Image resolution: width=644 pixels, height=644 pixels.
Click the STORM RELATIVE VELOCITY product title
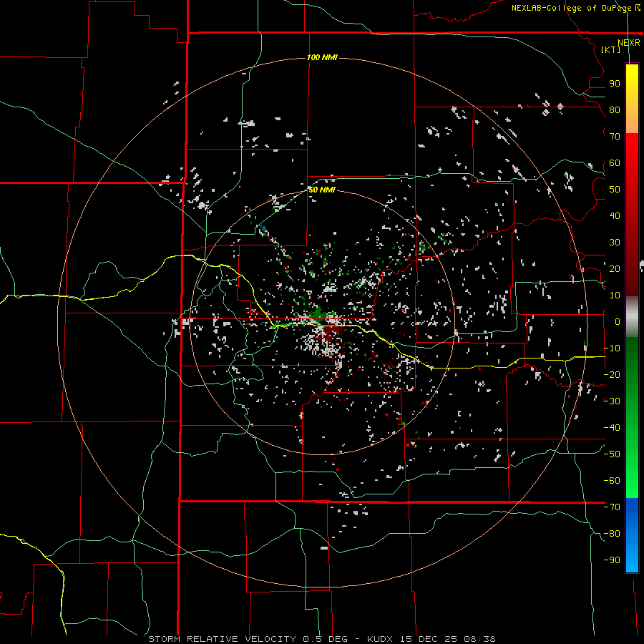tap(223, 639)
